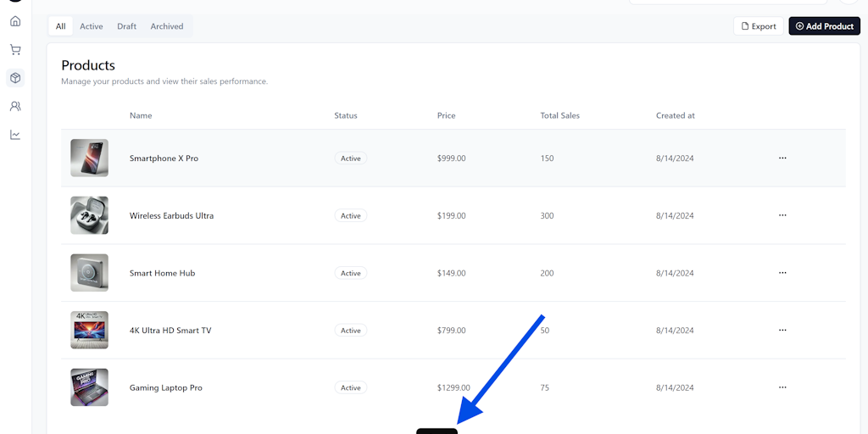The image size is (868, 434).
Task: Open the Wireless Earbuds Ultra product image
Action: (x=89, y=215)
